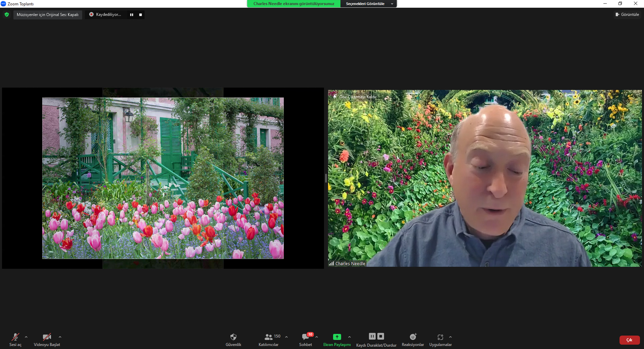Open the Sohbet chat panel
Viewport: 644px width, 349px height.
tap(306, 340)
